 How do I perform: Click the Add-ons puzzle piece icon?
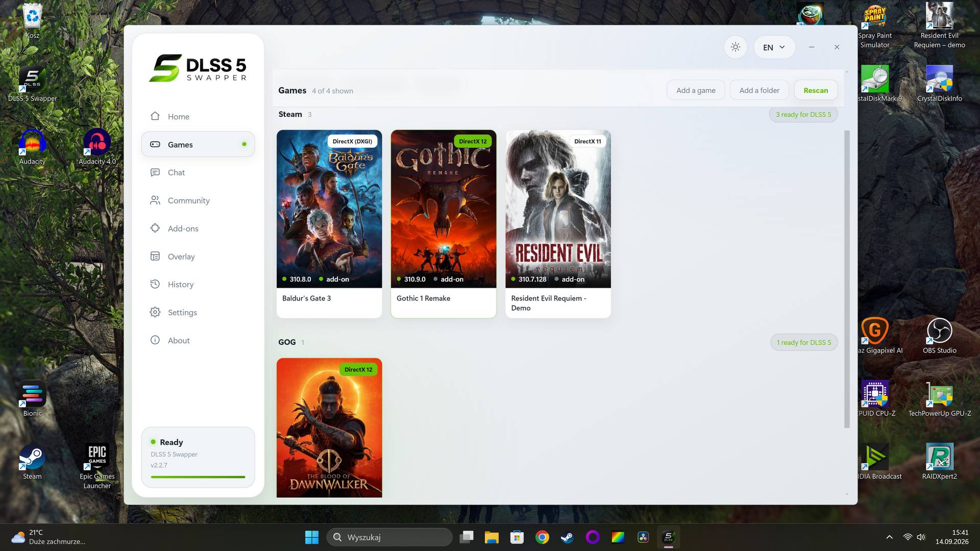click(x=155, y=228)
